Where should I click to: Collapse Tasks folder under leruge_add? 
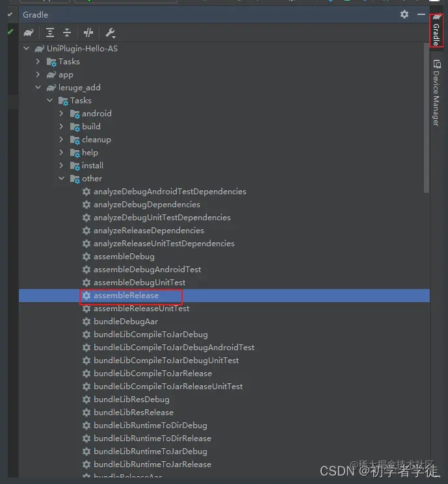coord(50,100)
